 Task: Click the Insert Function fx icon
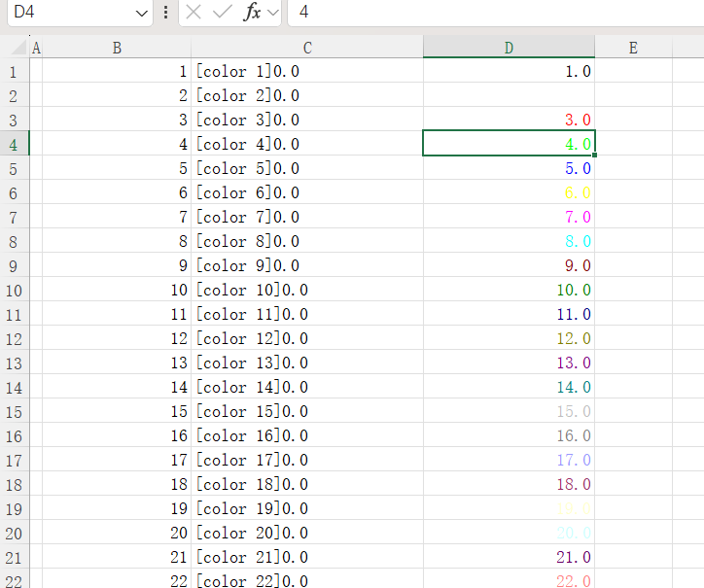tap(252, 13)
